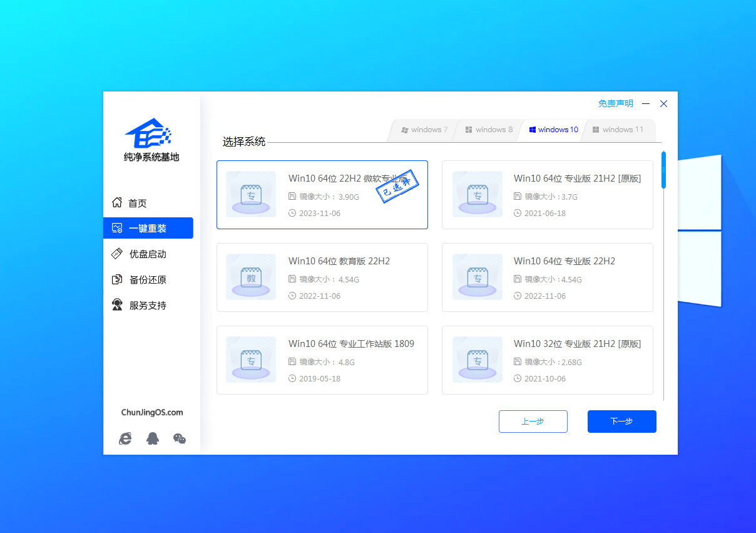This screenshot has width=756, height=533.
Task: Select Win10 64位 22H2 微软专业版 card
Action: 322,195
